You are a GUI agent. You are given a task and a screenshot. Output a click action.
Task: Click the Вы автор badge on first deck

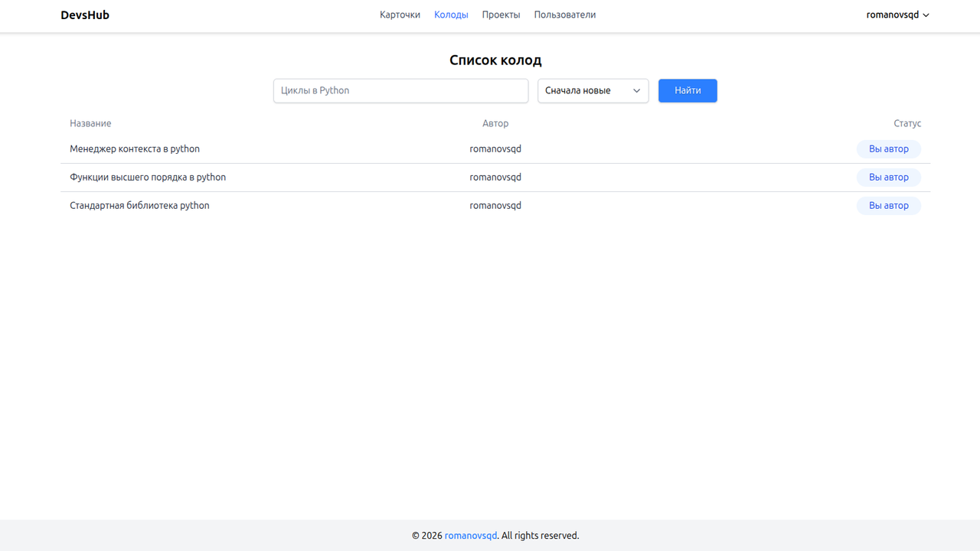pyautogui.click(x=888, y=148)
